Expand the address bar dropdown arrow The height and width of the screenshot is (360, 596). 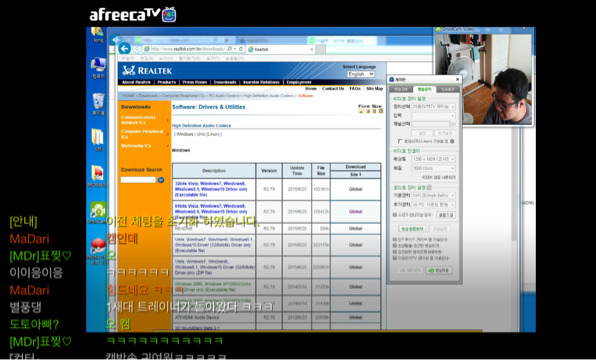coord(235,49)
